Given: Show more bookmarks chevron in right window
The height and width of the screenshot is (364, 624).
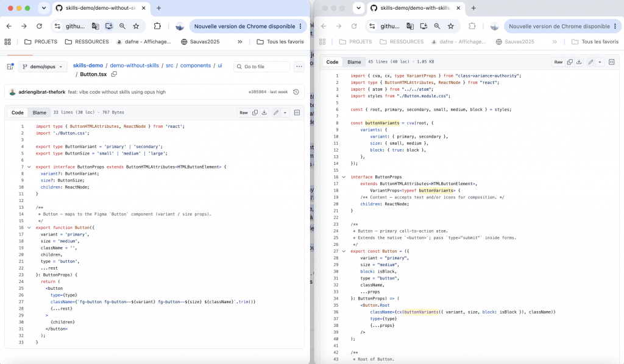Looking at the screenshot, I should click(555, 42).
